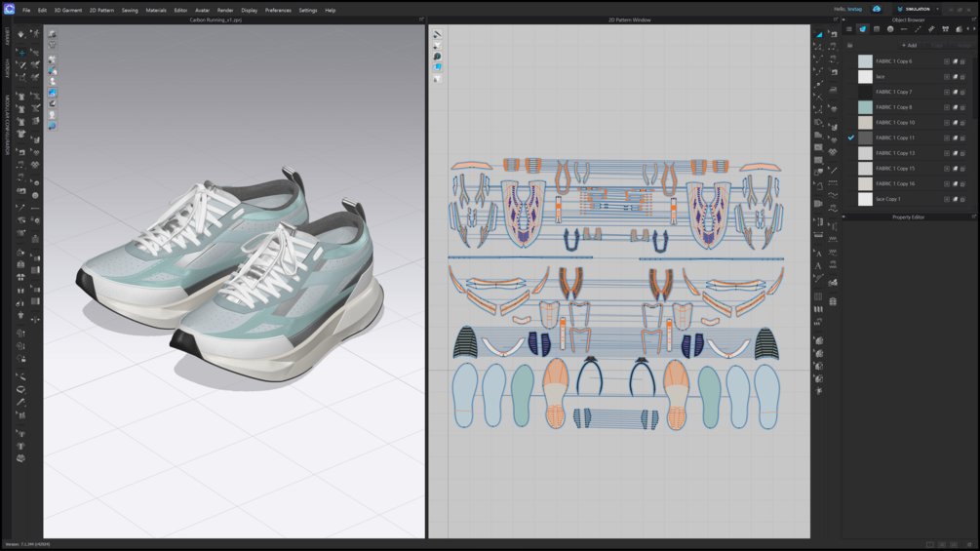Open the Fabric tab in Object Browser
Image resolution: width=980 pixels, height=551 pixels.
tap(863, 29)
